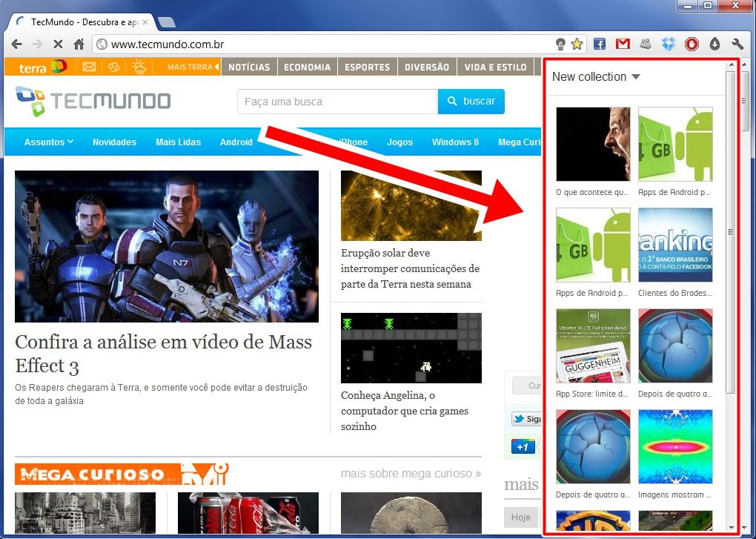Open the Vida e Estilo section

(x=495, y=67)
